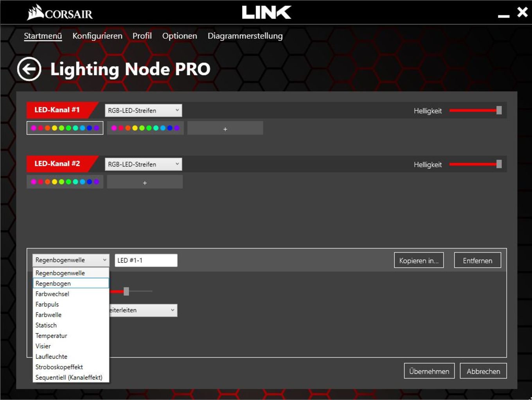Collapse the Regenbogenwelle effect dropdown
This screenshot has width=532, height=400.
coord(71,260)
